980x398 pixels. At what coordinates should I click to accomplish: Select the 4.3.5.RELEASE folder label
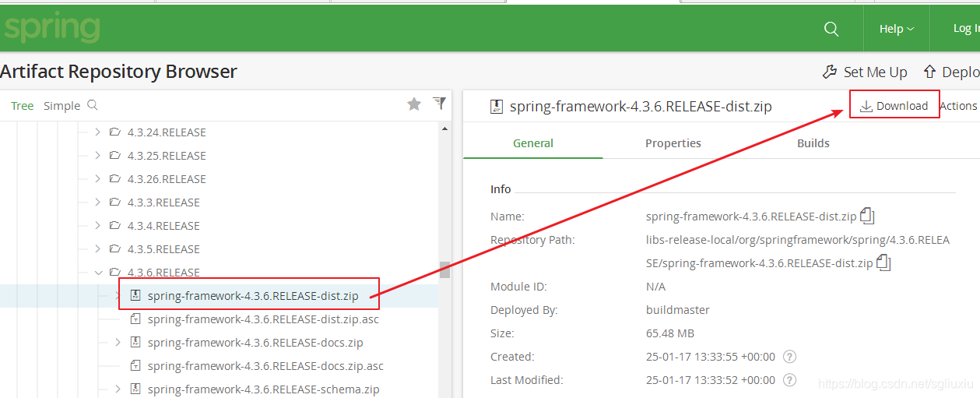[163, 249]
